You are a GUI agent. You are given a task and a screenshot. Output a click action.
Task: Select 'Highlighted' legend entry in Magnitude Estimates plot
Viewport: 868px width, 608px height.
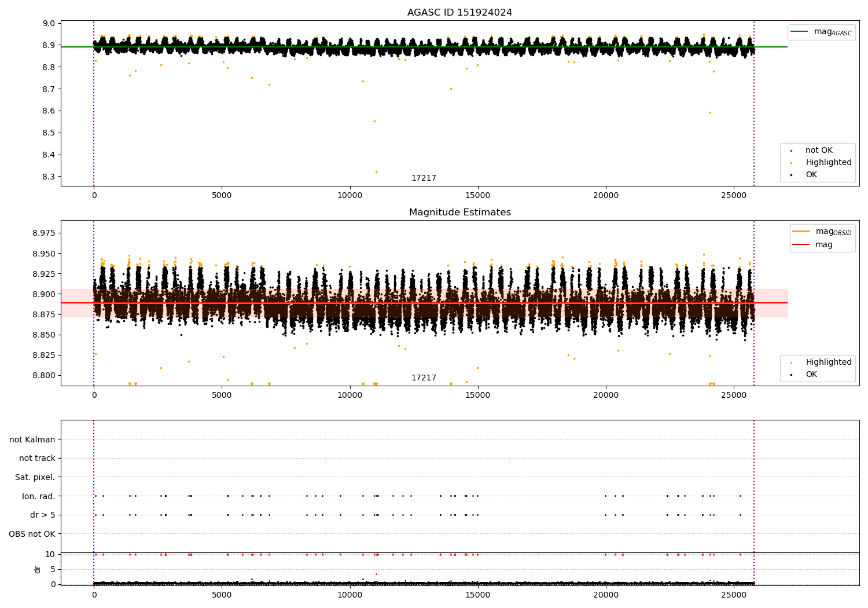point(828,362)
